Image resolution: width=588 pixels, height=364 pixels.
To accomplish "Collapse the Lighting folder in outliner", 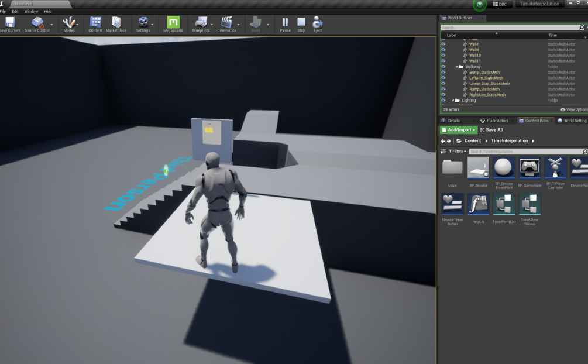I will click(453, 101).
